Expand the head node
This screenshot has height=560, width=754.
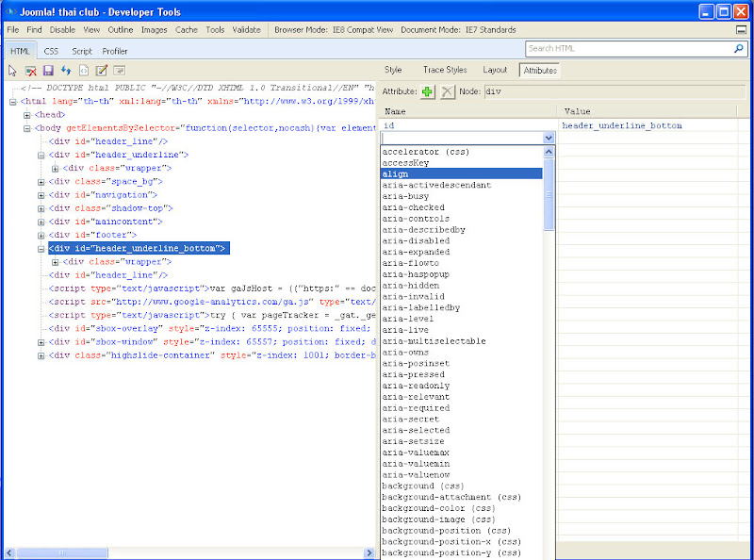tap(27, 115)
